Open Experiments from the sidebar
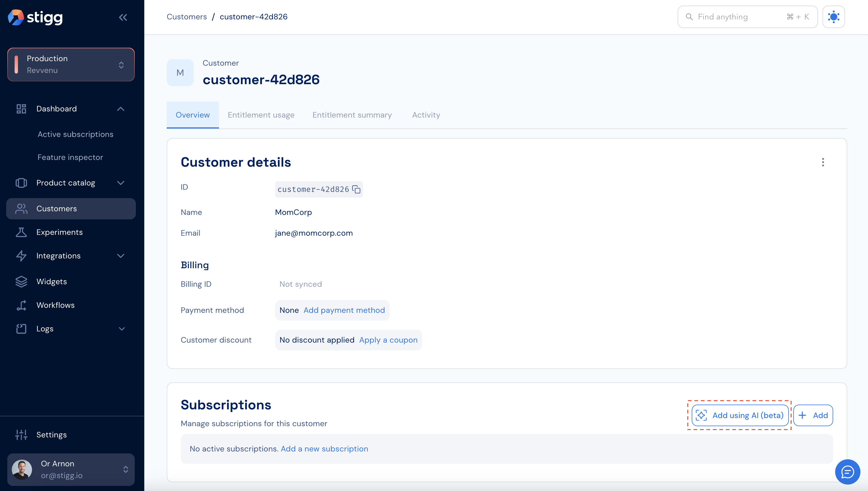 [x=60, y=232]
